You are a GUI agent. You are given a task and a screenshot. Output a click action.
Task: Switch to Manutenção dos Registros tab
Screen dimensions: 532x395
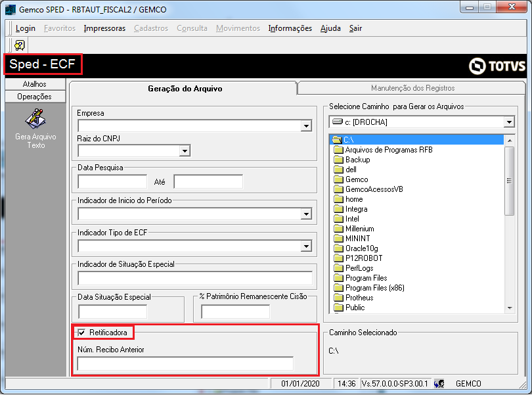(x=412, y=88)
